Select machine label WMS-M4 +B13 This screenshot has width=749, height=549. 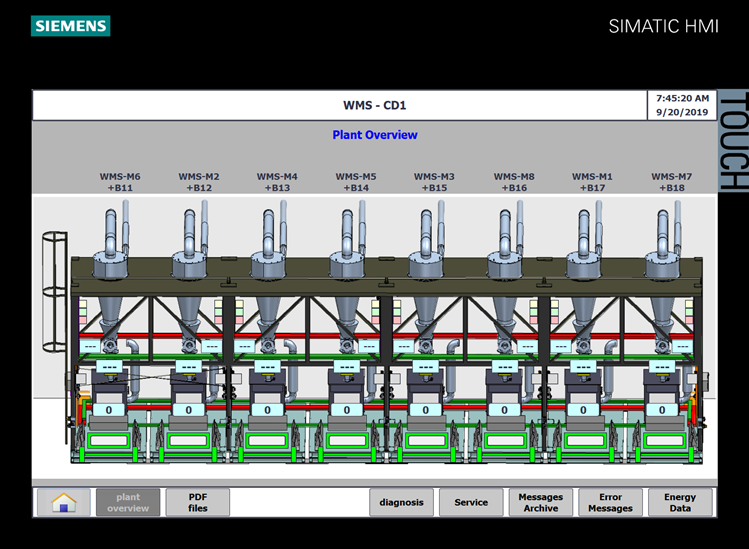(277, 182)
